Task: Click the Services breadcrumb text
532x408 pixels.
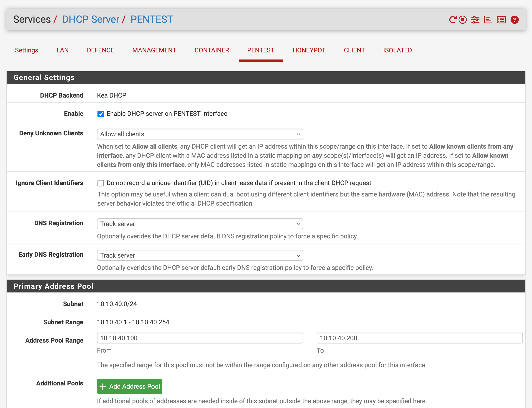Action: 32,19
